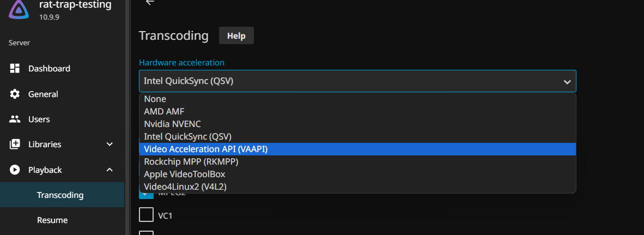Toggle the VC1 checkbox
The height and width of the screenshot is (235, 644).
click(146, 215)
